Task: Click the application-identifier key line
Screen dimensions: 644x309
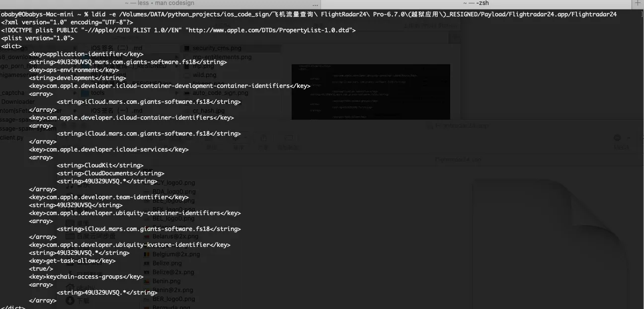Action: (86, 54)
